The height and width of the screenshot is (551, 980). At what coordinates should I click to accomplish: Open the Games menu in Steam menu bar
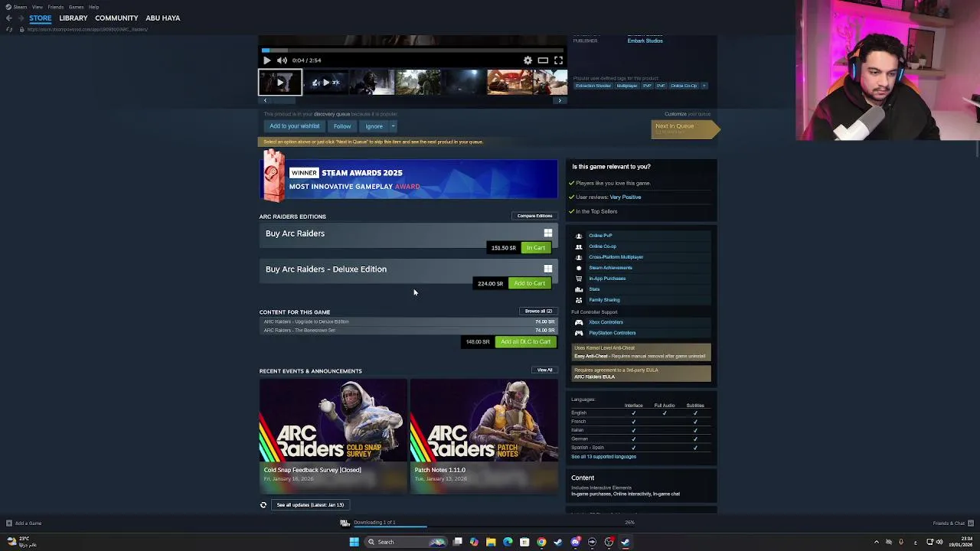(76, 7)
